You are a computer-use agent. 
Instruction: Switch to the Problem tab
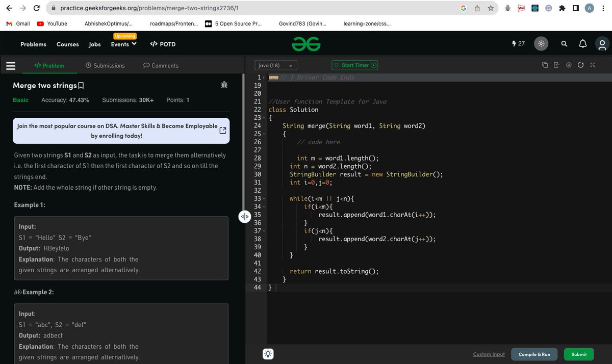pyautogui.click(x=49, y=66)
